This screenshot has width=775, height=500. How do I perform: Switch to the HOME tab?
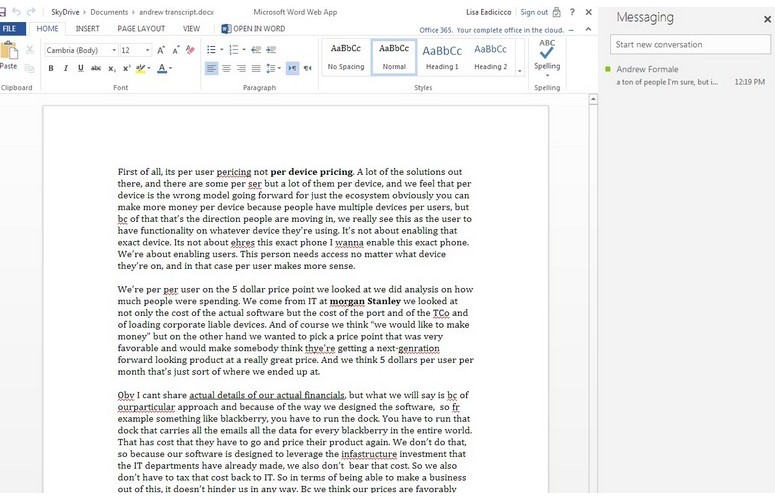47,29
